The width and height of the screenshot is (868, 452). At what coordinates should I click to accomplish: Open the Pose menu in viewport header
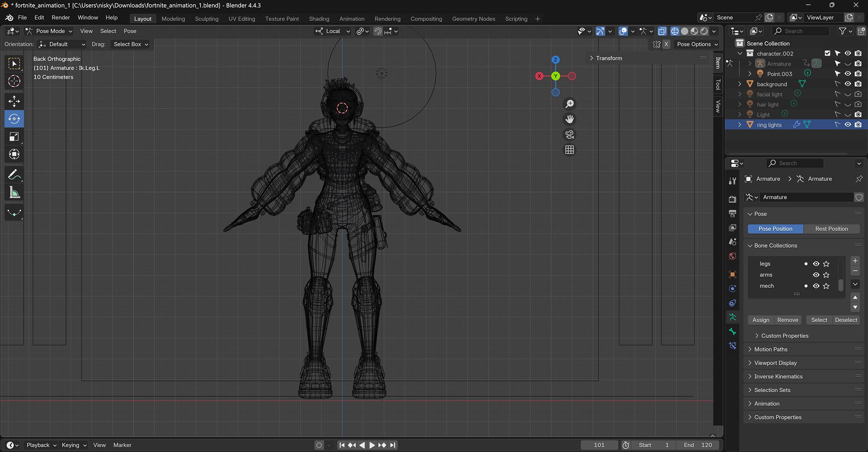tap(130, 31)
